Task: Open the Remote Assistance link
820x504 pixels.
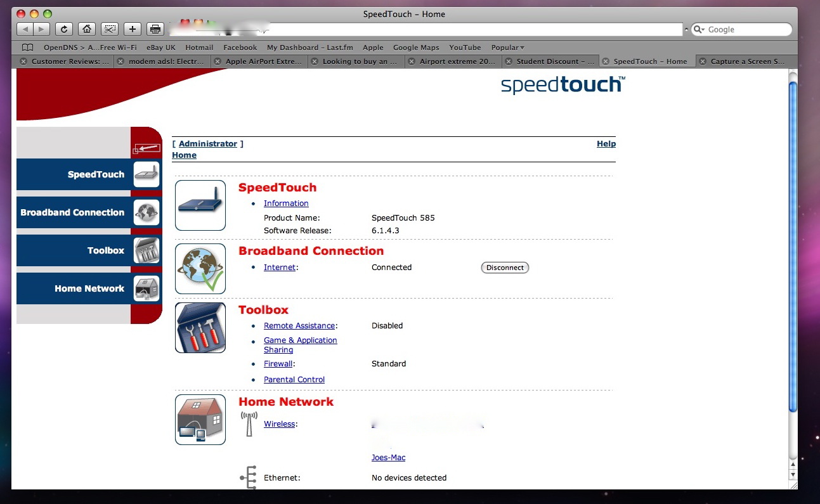Action: point(299,326)
